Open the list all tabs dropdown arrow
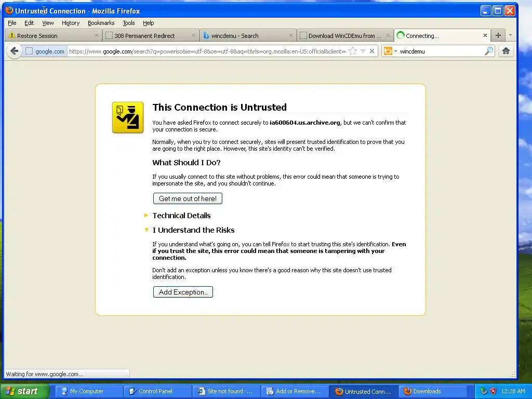Viewport: 532px width, 399px height. pos(510,35)
